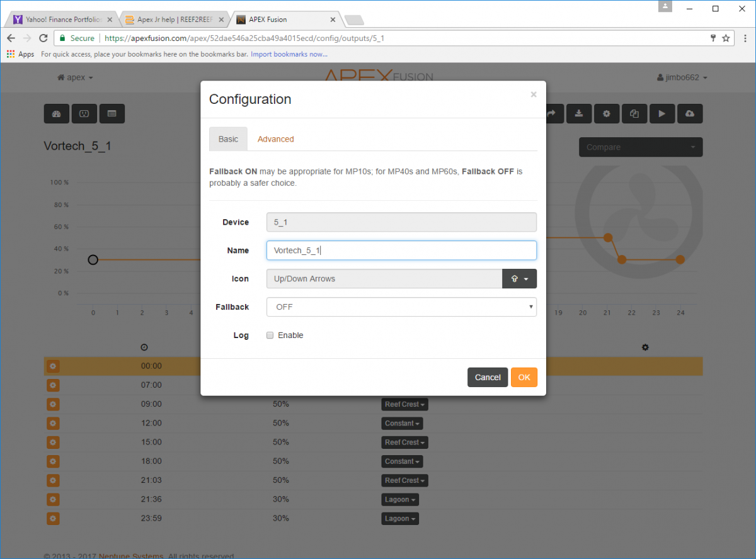Screen dimensions: 756x559
Task: Click the 07:00 time cell
Action: 151,385
